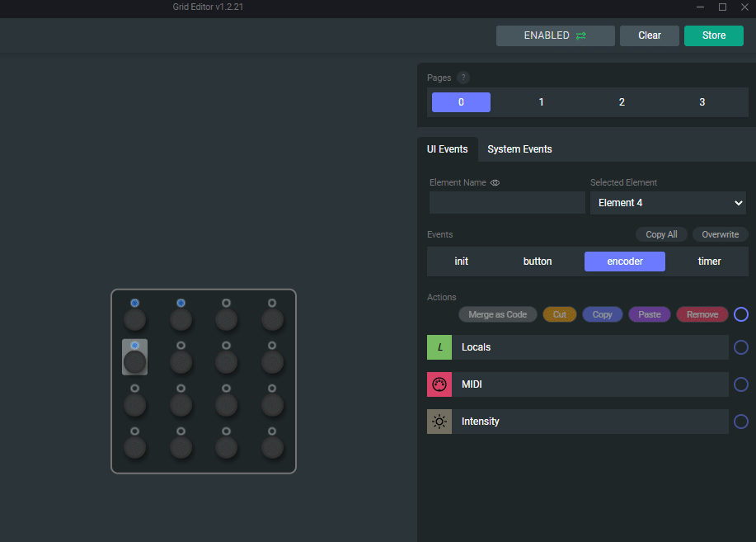Click the sync arrows inside the ENABLED button
756x542 pixels.
582,35
